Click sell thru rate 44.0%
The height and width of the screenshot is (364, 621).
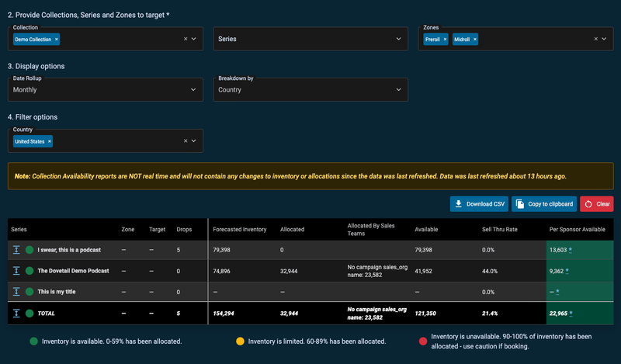(490, 272)
